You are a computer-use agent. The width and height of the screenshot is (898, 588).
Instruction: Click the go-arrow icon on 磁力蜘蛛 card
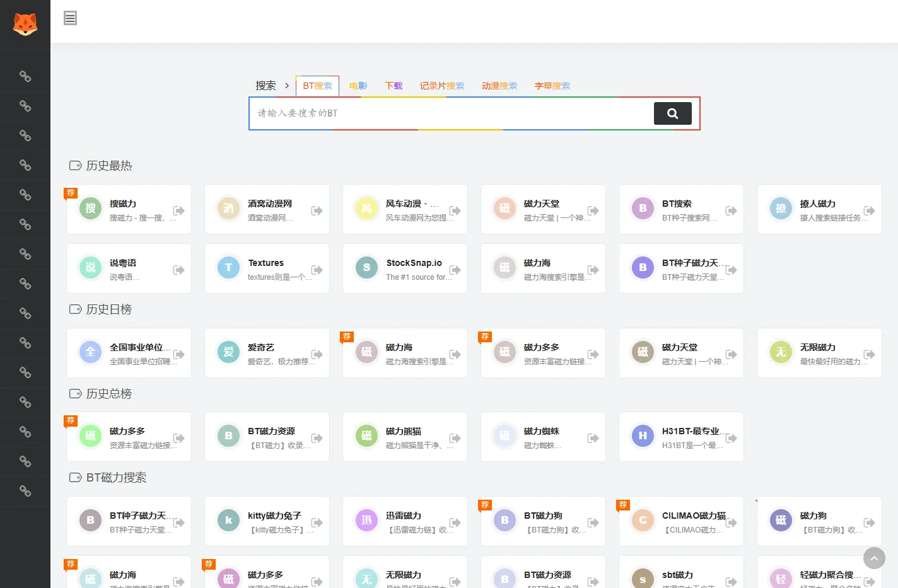(x=593, y=438)
